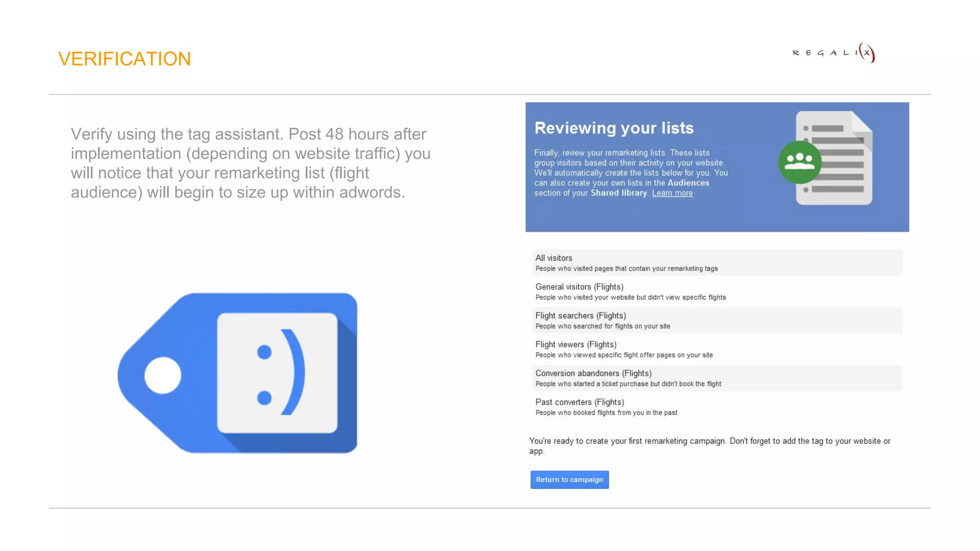Click 'People who started a ticket purchase' description
The width and height of the screenshot is (980, 551).
tap(628, 384)
